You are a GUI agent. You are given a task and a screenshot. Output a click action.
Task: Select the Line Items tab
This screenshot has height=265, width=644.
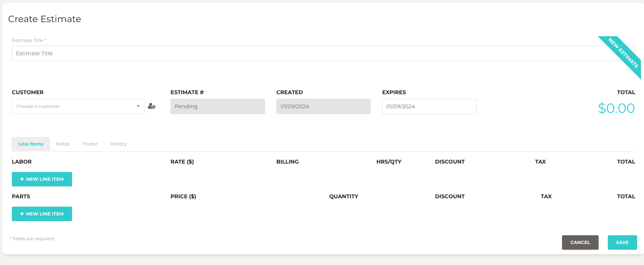(31, 144)
